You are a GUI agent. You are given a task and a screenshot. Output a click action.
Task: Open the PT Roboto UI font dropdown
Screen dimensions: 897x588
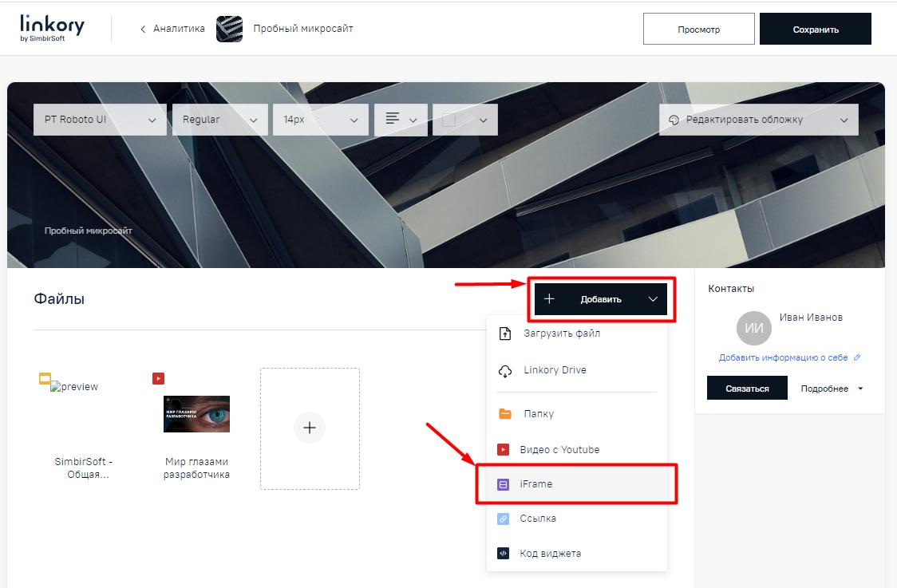[x=100, y=119]
